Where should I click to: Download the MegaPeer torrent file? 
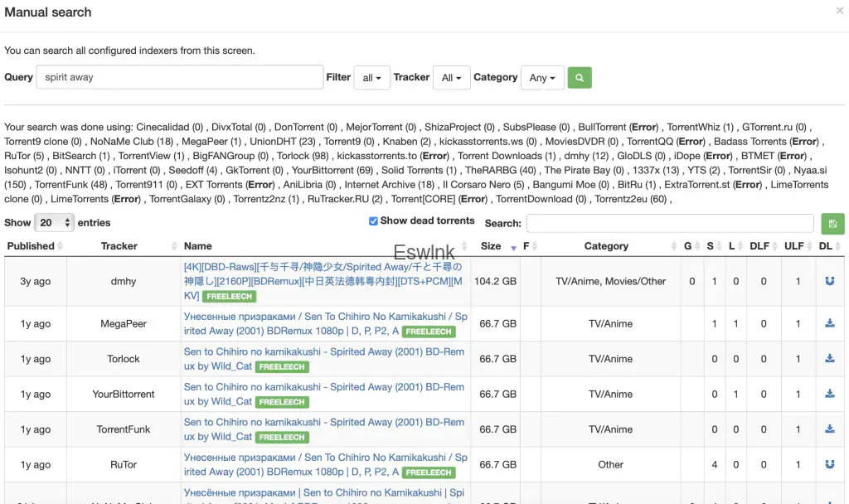click(x=829, y=323)
